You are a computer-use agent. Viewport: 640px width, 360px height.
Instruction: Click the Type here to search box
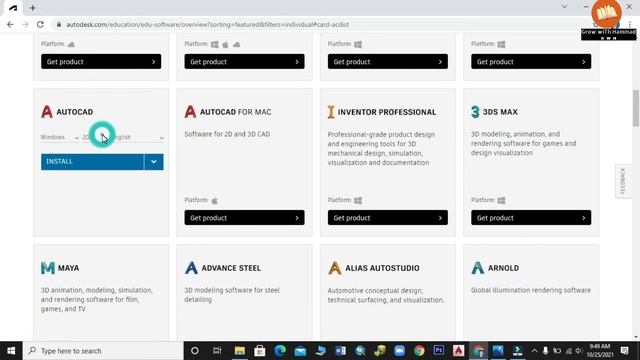tap(103, 351)
